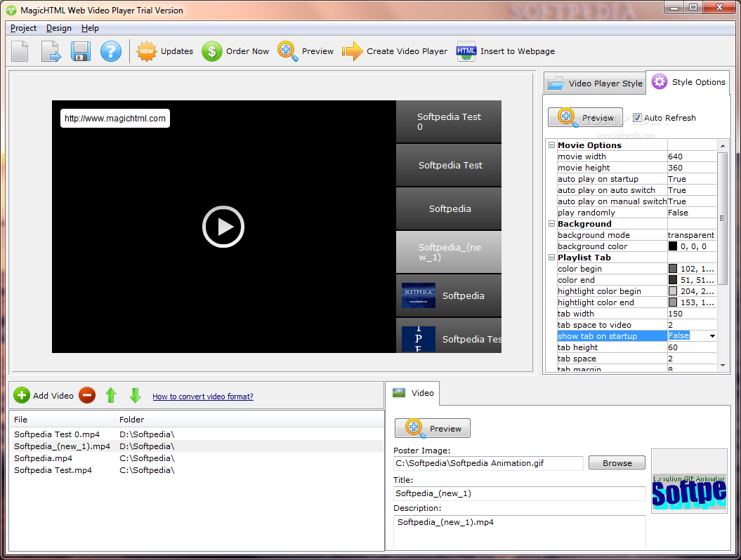Click the movie height value 360
Screen dimensions: 741x560
tap(692, 168)
